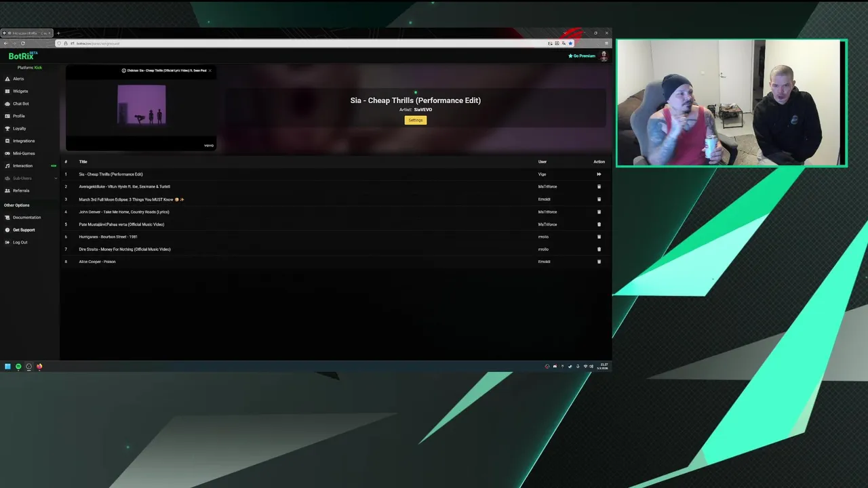
Task: Reload the browser page
Action: pos(22,43)
